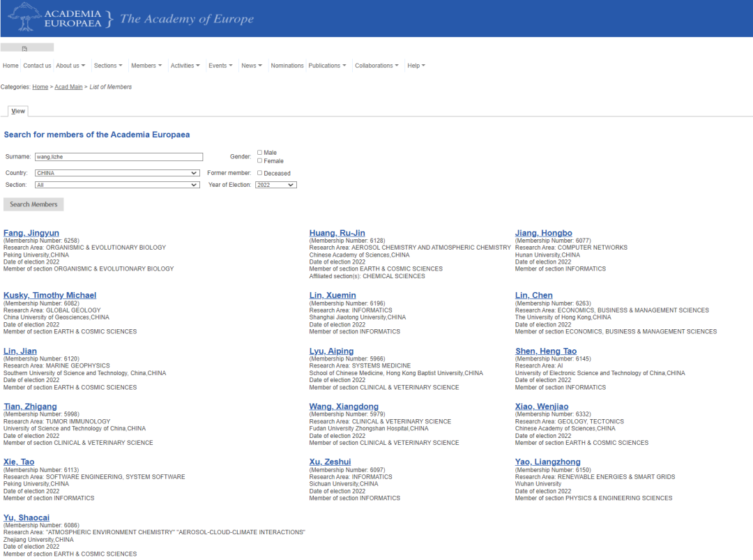The height and width of the screenshot is (560, 753).
Task: Open Kusky, Timothy Michael member profile
Action: [50, 296]
